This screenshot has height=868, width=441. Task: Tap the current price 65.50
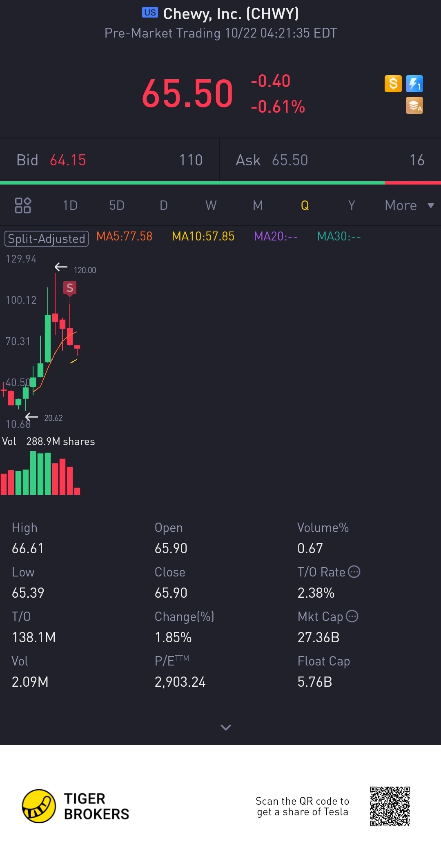(187, 93)
